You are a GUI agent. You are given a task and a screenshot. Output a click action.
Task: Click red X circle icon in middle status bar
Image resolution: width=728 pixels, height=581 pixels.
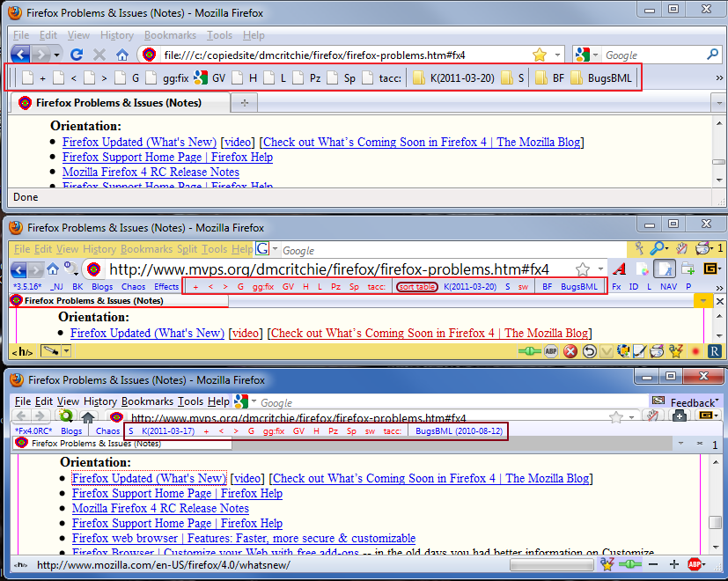(x=570, y=351)
